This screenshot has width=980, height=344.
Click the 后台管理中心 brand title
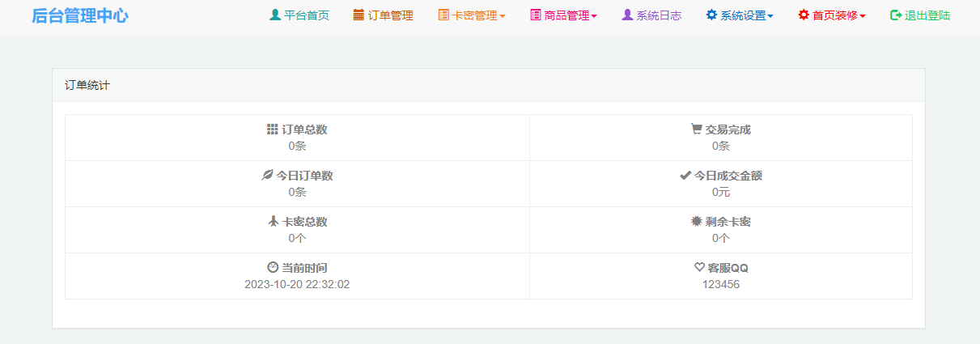[80, 15]
